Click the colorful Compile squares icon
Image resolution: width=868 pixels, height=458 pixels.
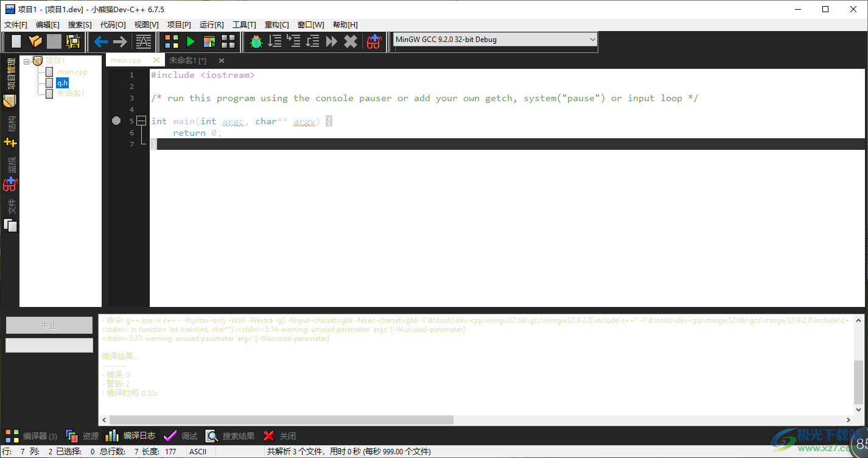pyautogui.click(x=172, y=41)
